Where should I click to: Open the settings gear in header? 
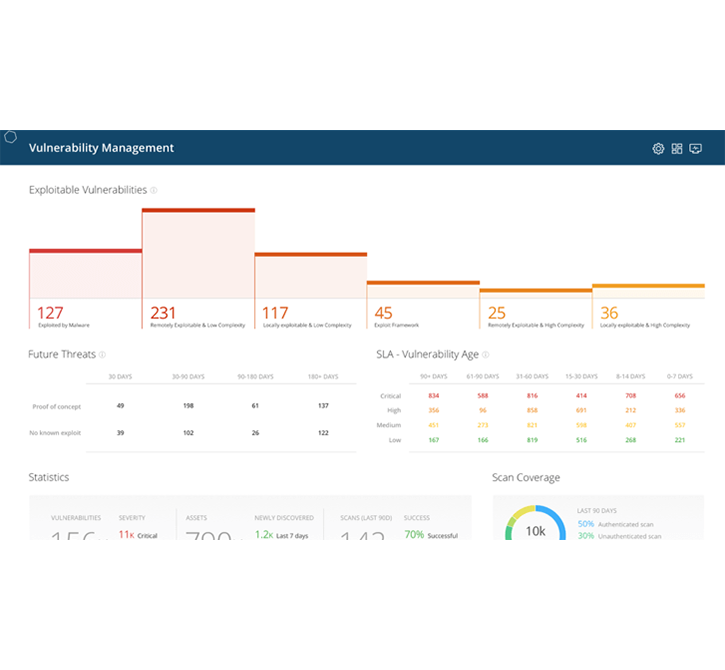click(x=658, y=148)
